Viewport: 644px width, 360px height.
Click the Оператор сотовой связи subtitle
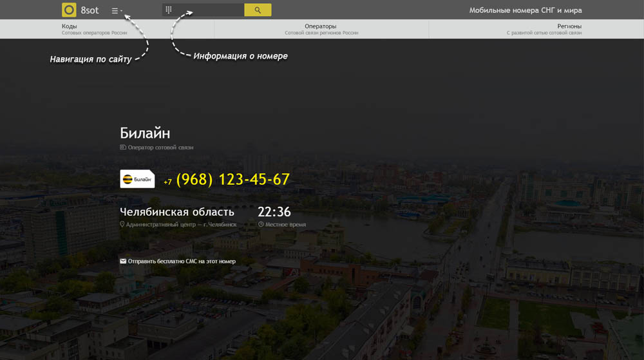click(x=160, y=147)
